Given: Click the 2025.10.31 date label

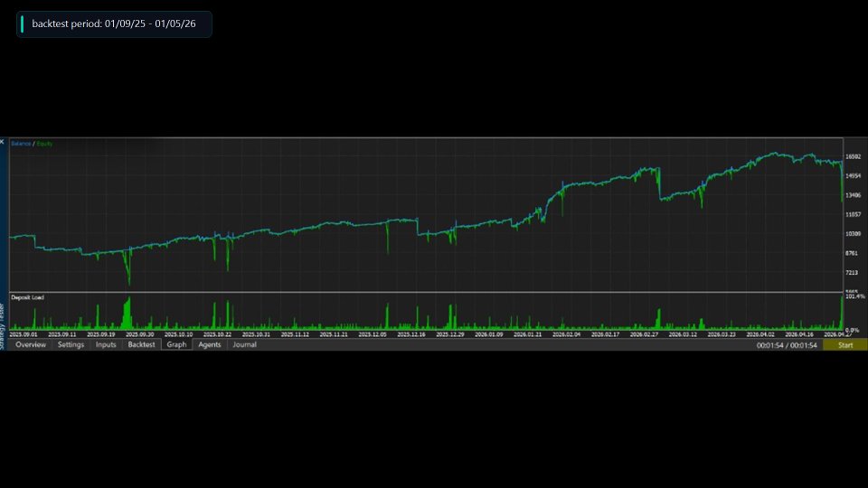Looking at the screenshot, I should click(x=256, y=334).
